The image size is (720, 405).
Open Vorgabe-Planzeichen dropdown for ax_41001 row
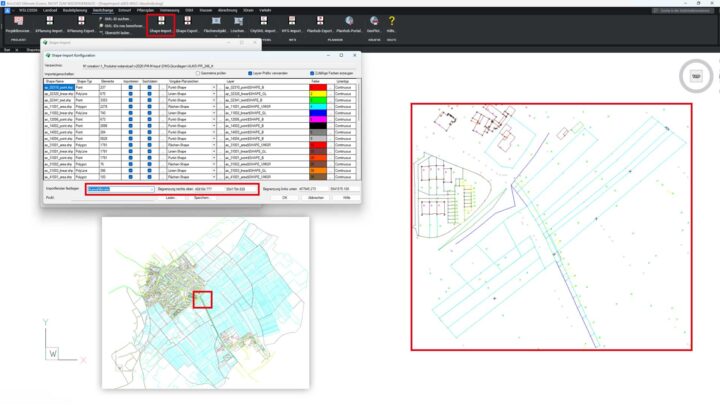(x=214, y=177)
